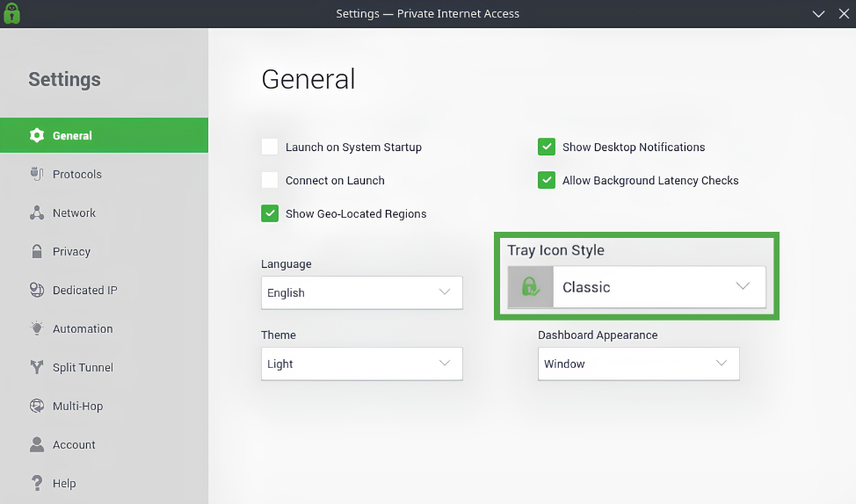Go to the Network settings page
The image size is (856, 504).
pos(104,212)
